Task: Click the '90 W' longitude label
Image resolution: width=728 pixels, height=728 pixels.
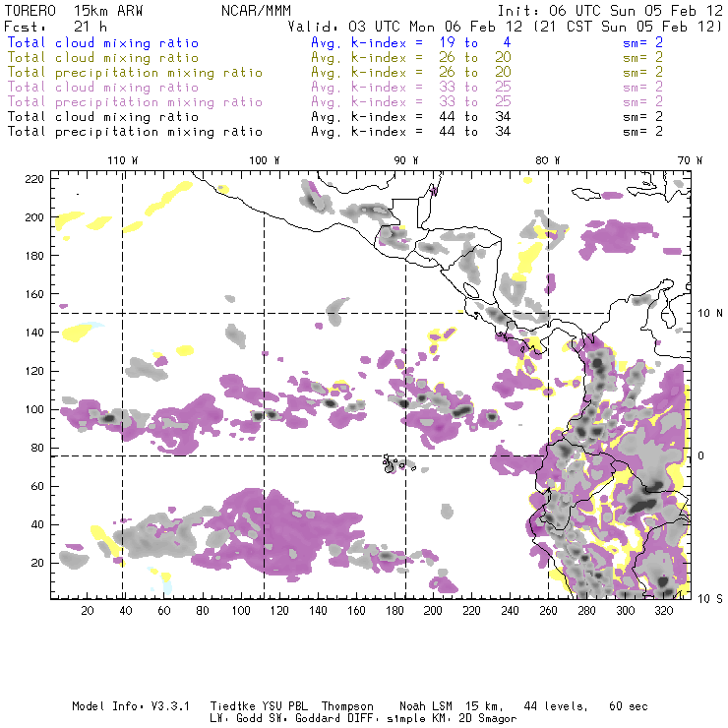Action: tap(406, 160)
